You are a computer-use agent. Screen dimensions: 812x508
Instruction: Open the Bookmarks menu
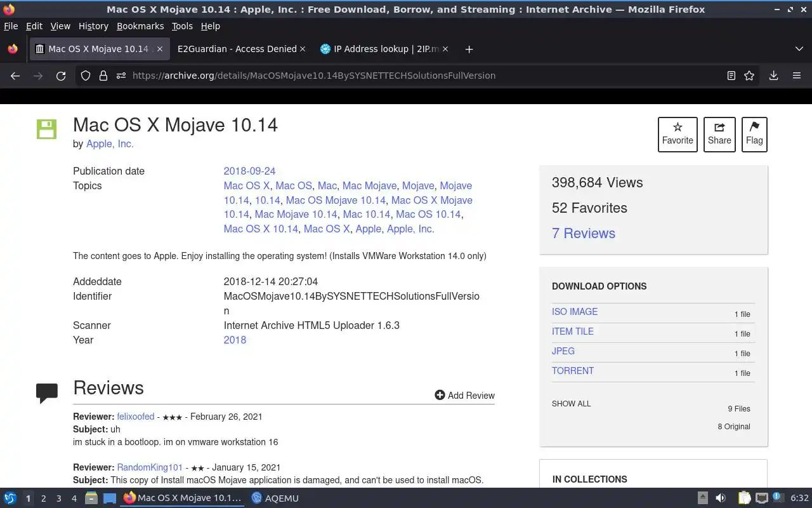(140, 26)
